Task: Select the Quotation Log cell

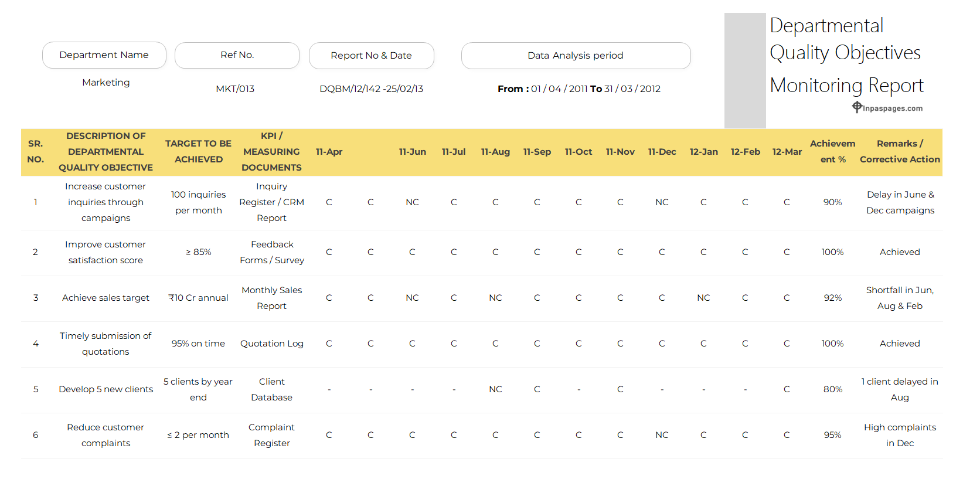Action: (271, 344)
